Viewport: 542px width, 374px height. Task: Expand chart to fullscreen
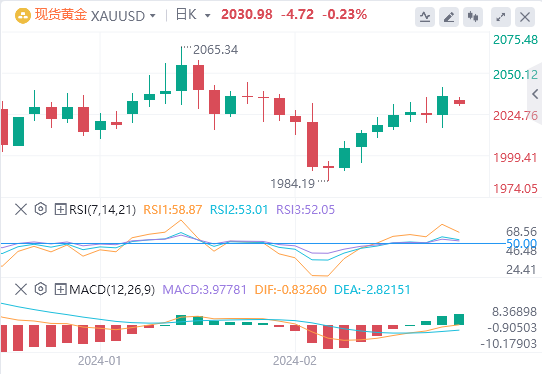tap(501, 17)
